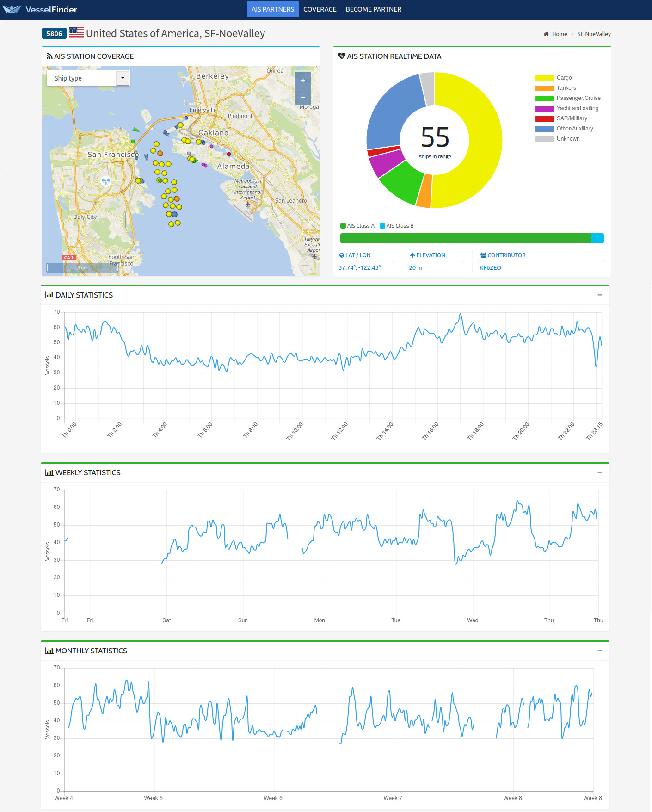The width and height of the screenshot is (652, 812).
Task: Click the AIS Class A legend square
Action: pyautogui.click(x=343, y=226)
